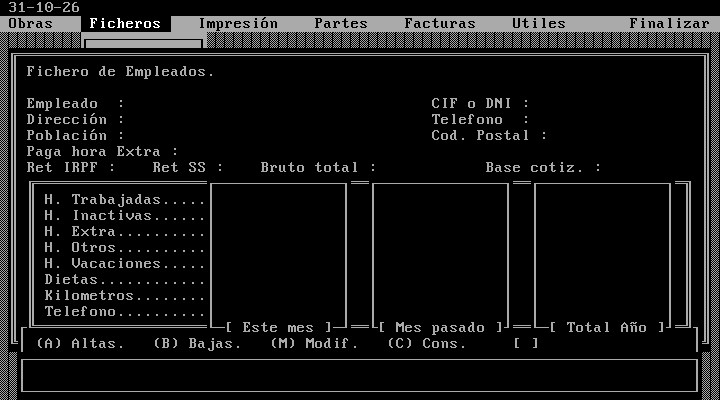Select the (A) Altas option
The height and width of the screenshot is (400, 720).
pos(80,344)
